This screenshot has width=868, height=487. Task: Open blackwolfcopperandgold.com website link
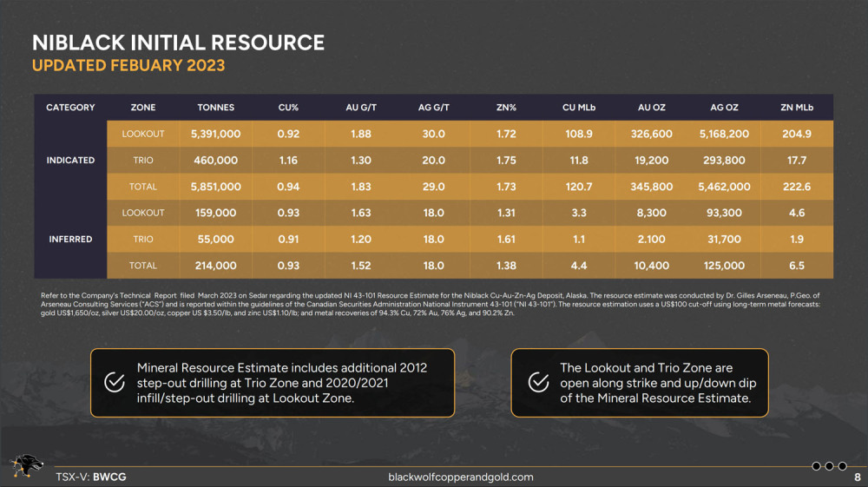point(461,477)
